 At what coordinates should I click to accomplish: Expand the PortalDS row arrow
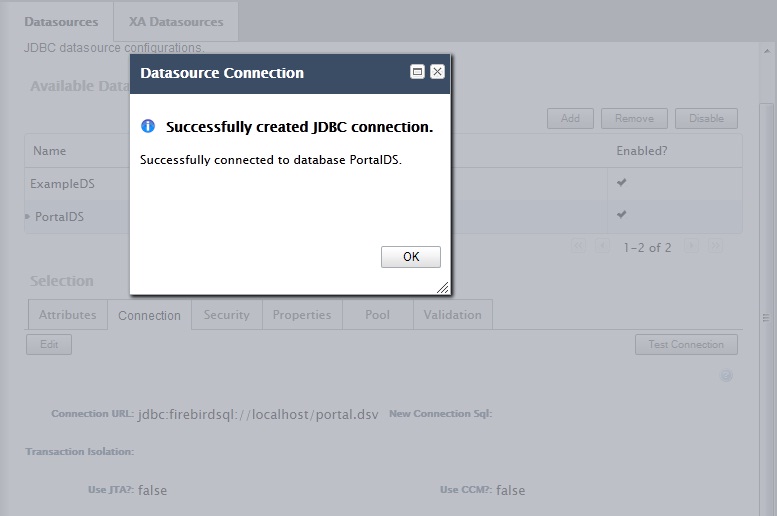(x=27, y=217)
